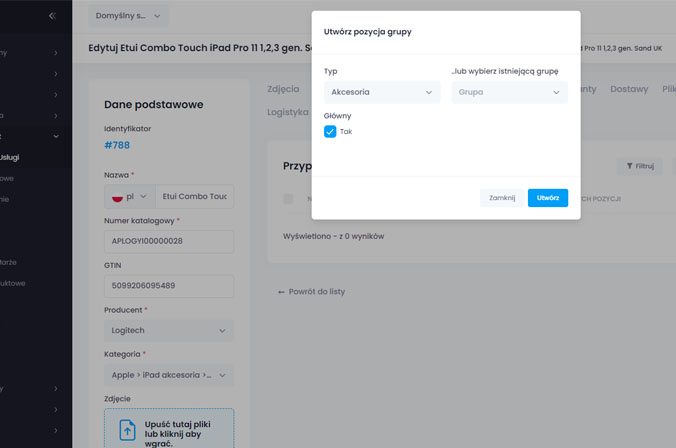The height and width of the screenshot is (448, 676).
Task: Open the Domyślny store selector dropdown
Action: (x=129, y=16)
